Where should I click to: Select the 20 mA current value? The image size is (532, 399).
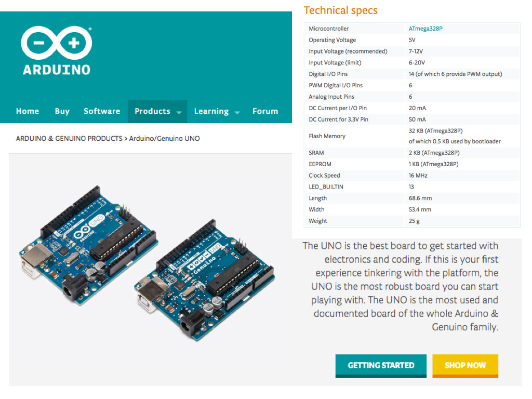(x=417, y=108)
